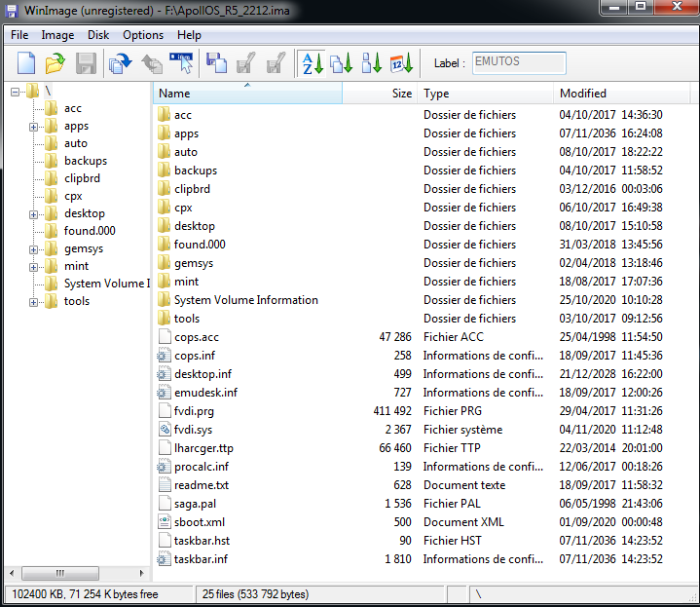
Task: Click the Read disk toolbar icon
Action: [120, 63]
